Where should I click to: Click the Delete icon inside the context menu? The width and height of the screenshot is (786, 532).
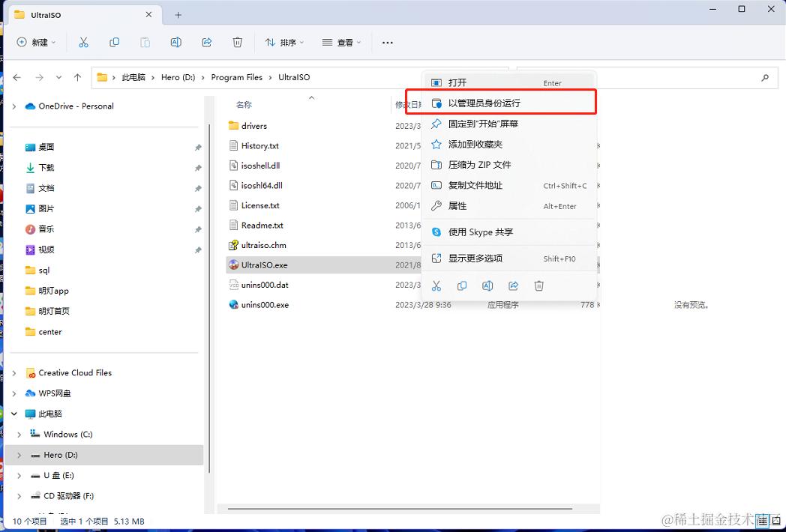click(x=538, y=285)
